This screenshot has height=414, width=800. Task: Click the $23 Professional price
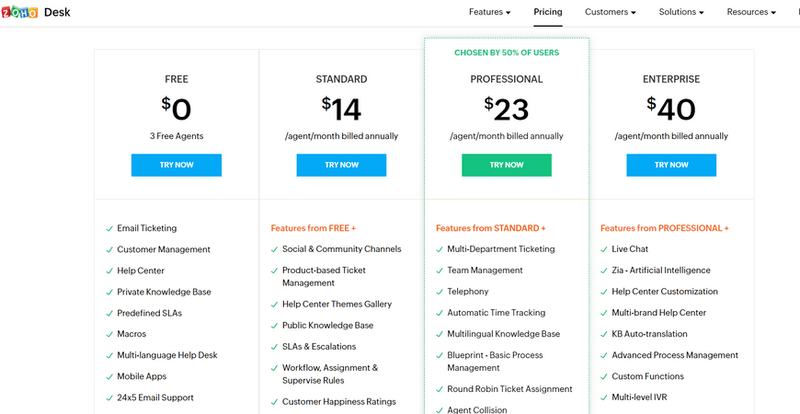pos(507,109)
